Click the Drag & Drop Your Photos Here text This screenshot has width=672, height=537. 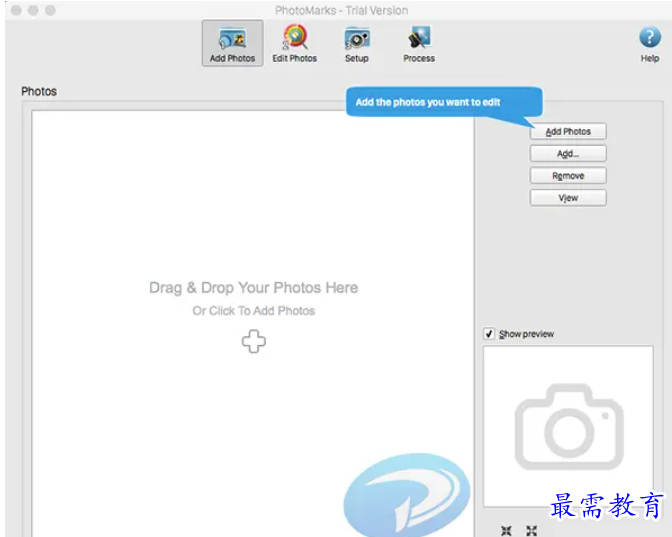(254, 288)
